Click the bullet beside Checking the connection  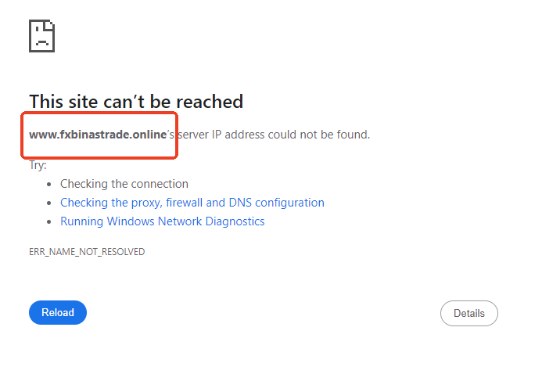[x=49, y=185]
